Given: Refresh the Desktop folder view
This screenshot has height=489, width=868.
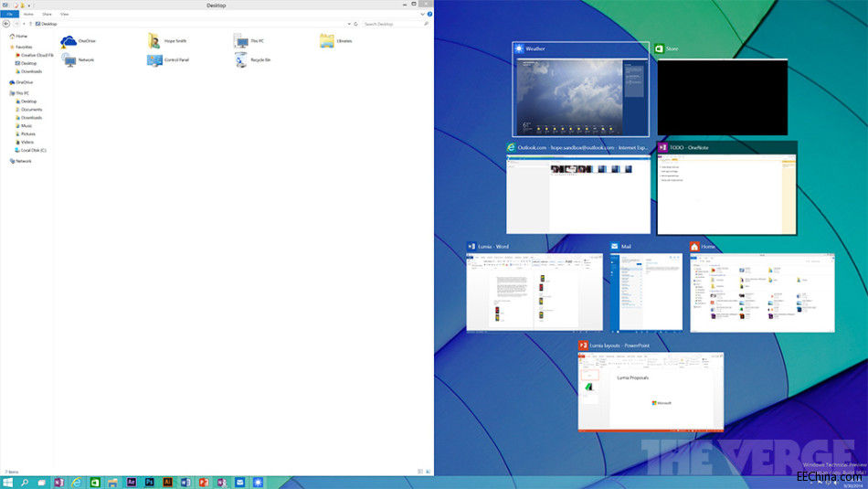Looking at the screenshot, I should coord(356,24).
